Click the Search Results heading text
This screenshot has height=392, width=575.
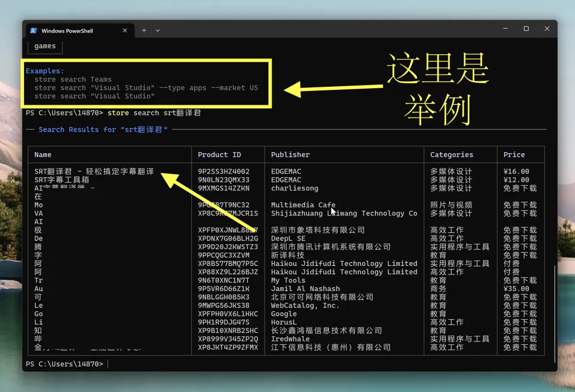103,130
